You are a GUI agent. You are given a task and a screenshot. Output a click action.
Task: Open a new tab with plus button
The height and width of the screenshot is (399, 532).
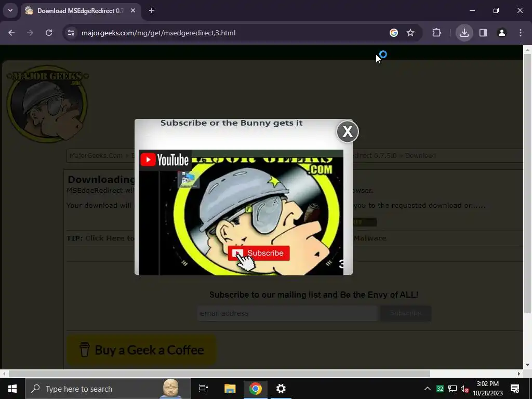coord(152,11)
